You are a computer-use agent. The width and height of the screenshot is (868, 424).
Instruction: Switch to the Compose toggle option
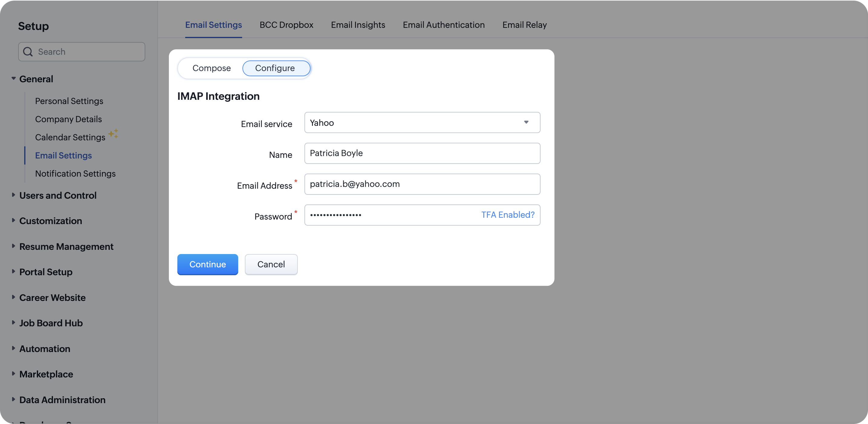[211, 68]
